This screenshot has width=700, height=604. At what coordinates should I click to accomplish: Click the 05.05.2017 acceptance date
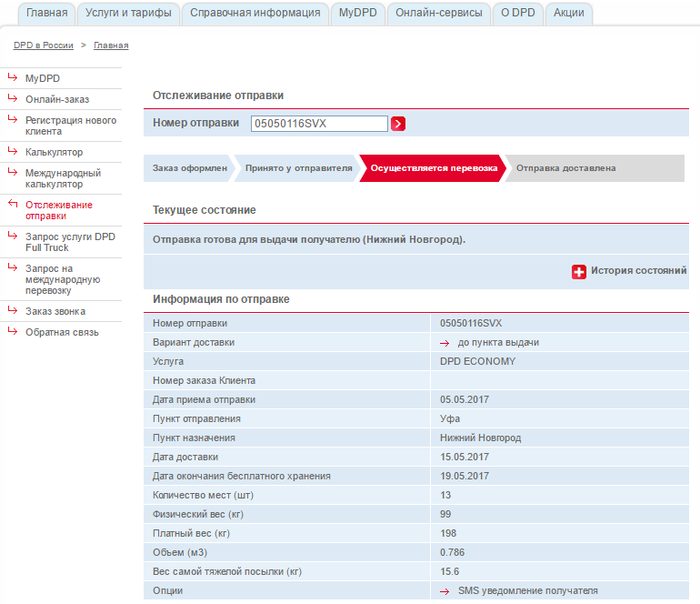tap(465, 400)
